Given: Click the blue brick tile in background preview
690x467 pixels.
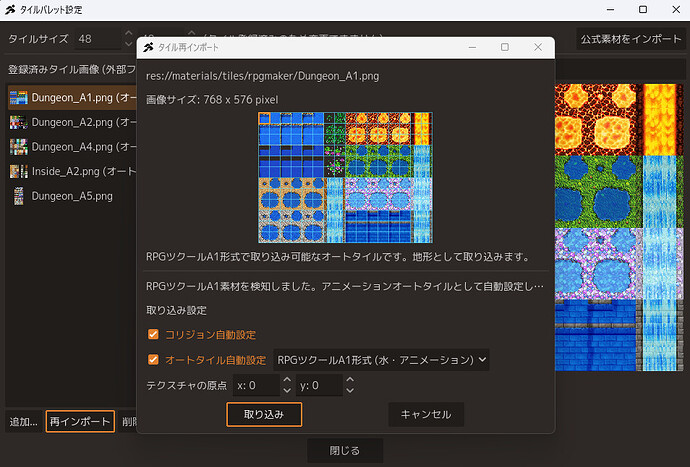Looking at the screenshot, I should click(x=595, y=335).
